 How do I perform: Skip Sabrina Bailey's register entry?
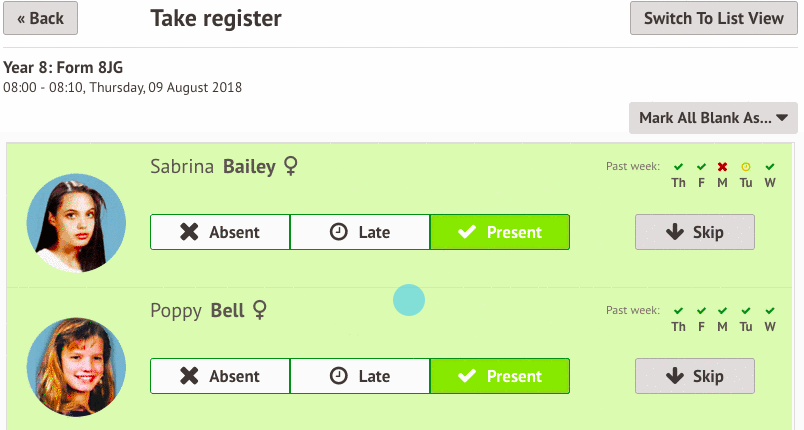(695, 232)
